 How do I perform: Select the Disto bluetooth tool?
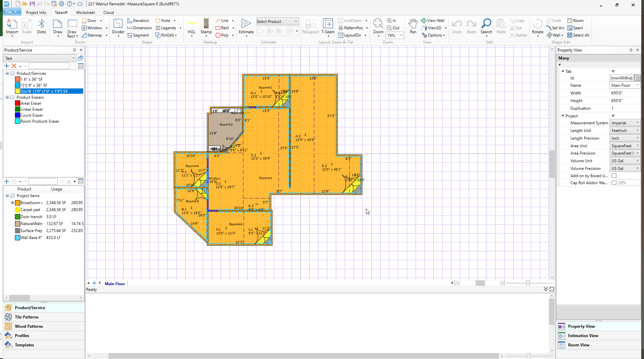coord(41,24)
